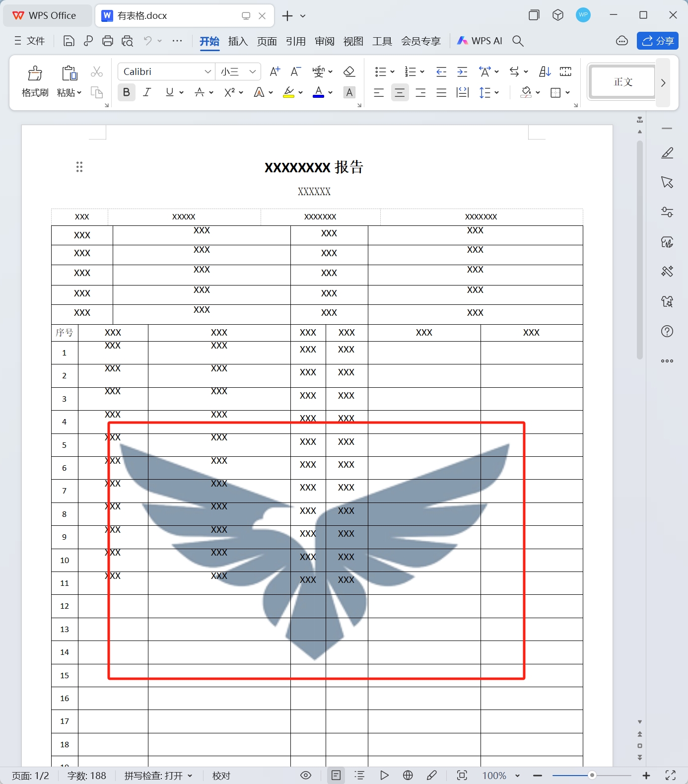Click 校对 in status bar
This screenshot has width=688, height=784.
point(221,776)
